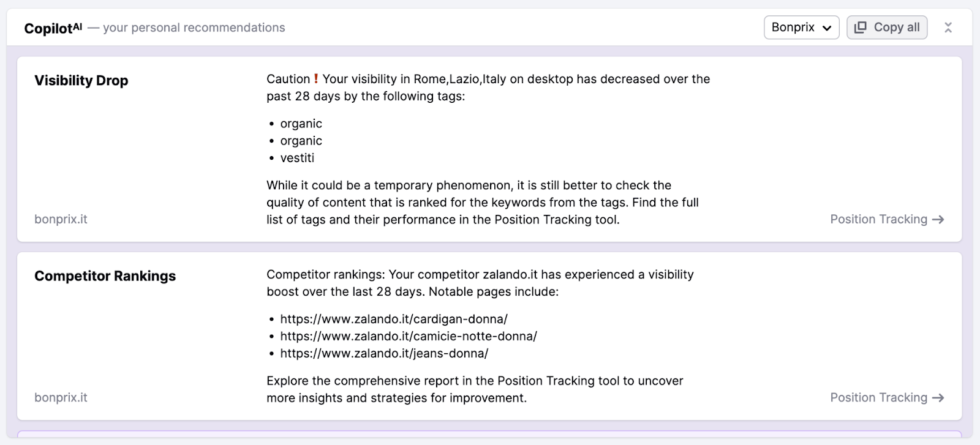Open the zalando jeans-donna URL

(384, 353)
